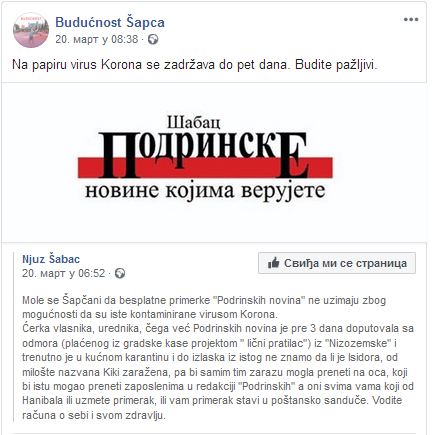The width and height of the screenshot is (438, 435).
Task: Click the vertical quote bar beside Njuz Šabac
Action: [14, 337]
